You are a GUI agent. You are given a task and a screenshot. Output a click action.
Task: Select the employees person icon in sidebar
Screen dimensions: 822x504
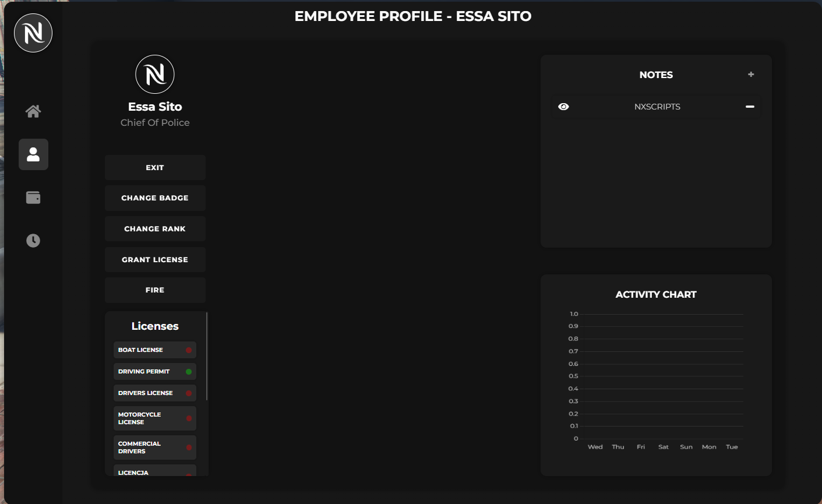tap(33, 154)
